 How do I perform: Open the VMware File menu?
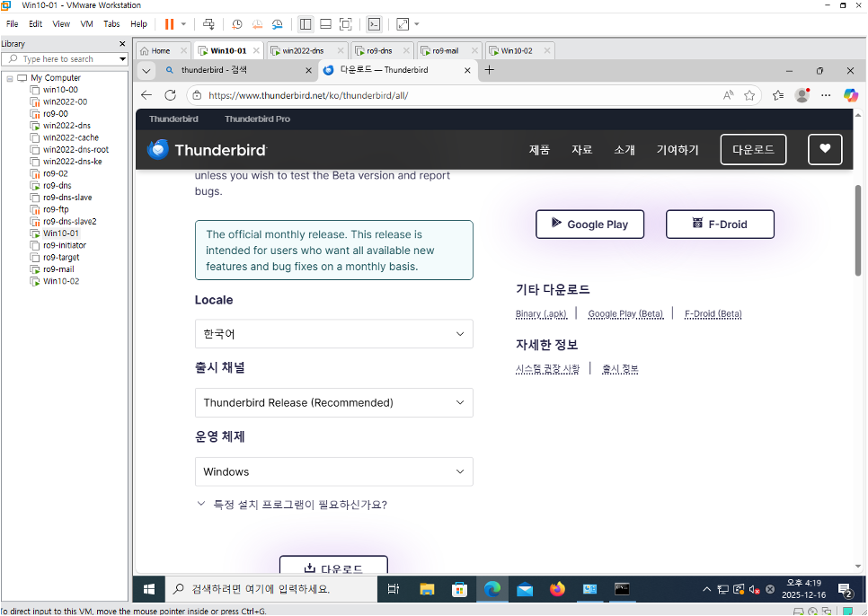click(x=13, y=23)
